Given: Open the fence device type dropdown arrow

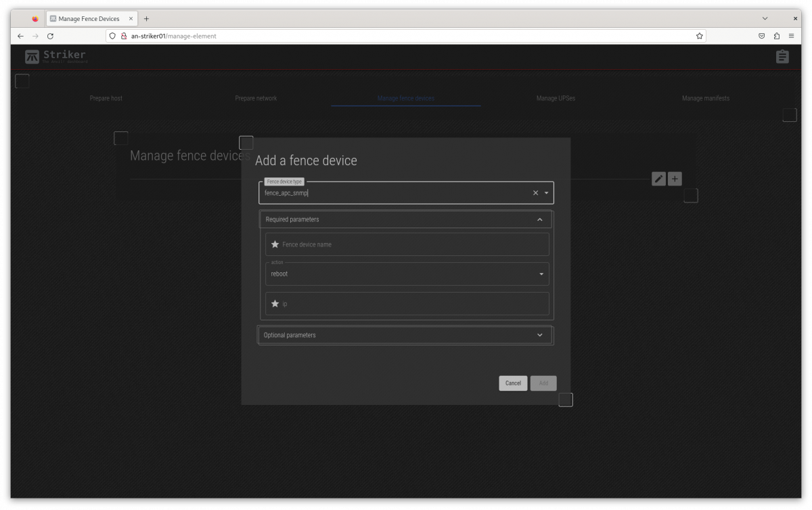Looking at the screenshot, I should click(547, 193).
